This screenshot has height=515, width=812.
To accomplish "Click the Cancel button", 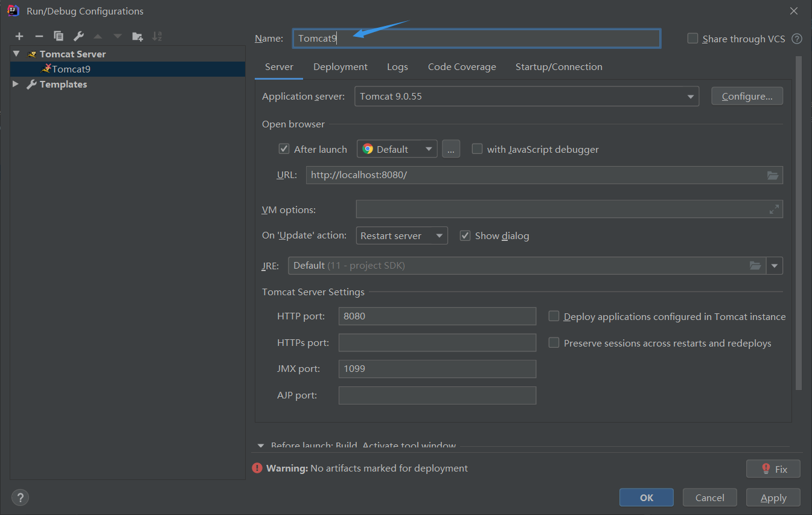I will coord(710,497).
